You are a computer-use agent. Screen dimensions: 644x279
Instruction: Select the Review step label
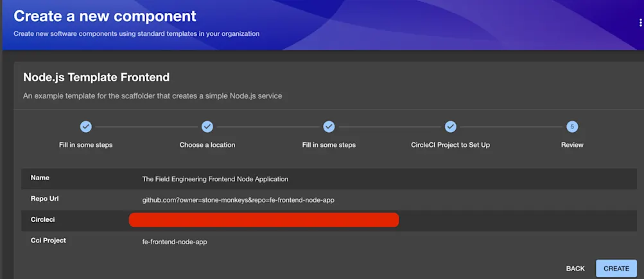572,145
